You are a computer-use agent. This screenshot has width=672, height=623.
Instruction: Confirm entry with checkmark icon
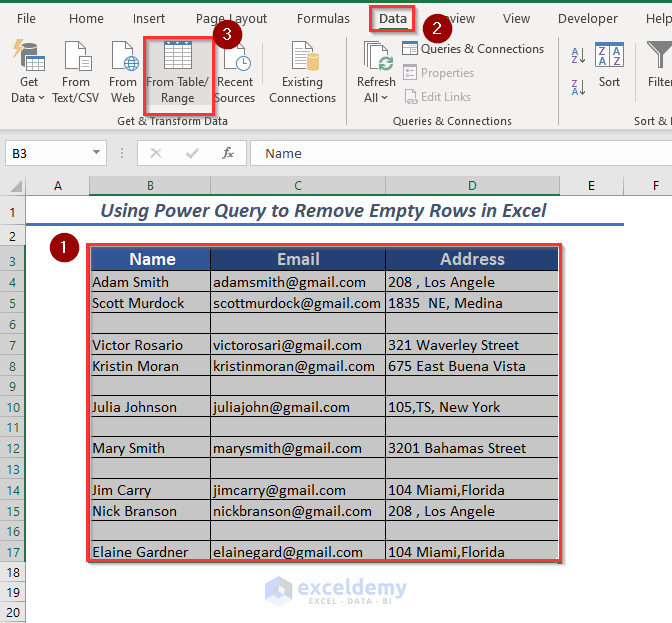click(x=192, y=153)
